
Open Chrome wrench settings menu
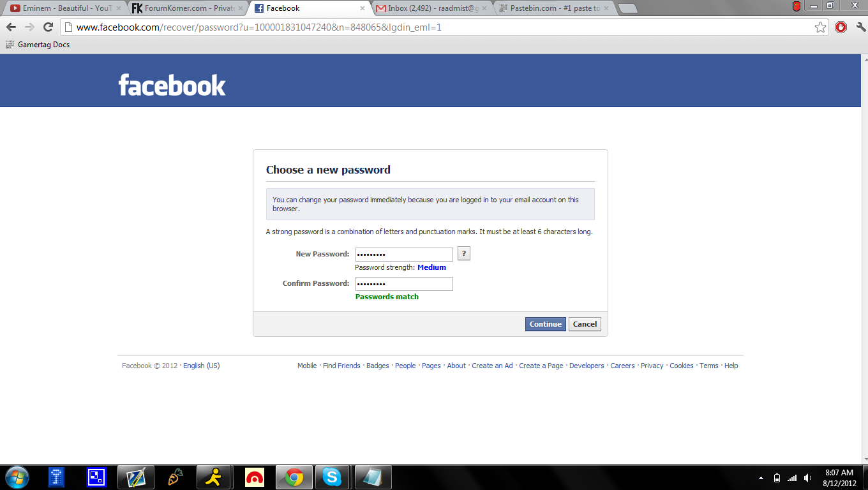click(x=860, y=27)
